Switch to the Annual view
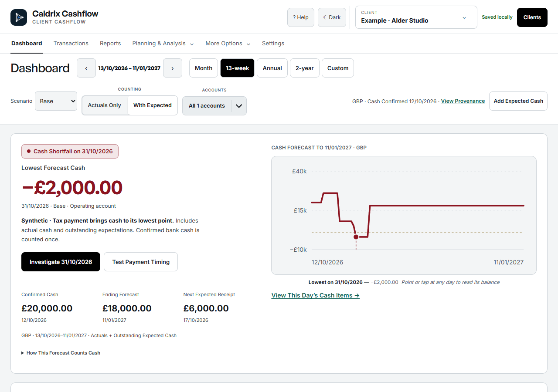 pos(272,68)
